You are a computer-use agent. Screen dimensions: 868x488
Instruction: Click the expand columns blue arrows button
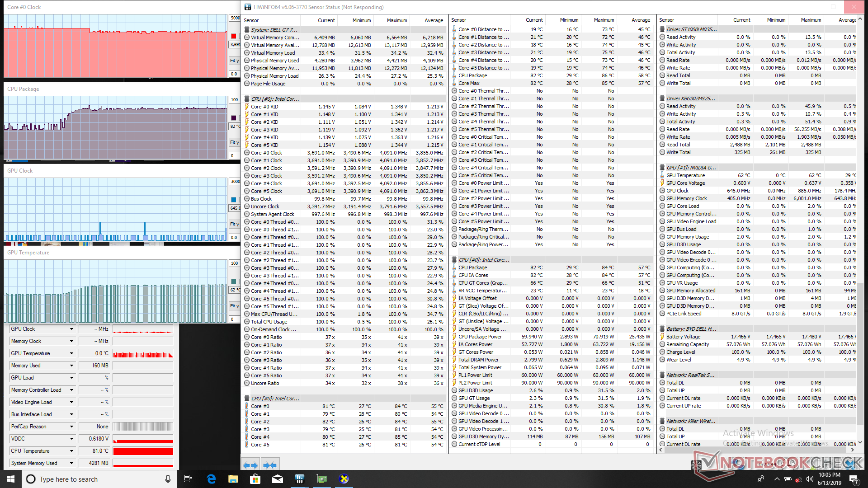pos(250,465)
